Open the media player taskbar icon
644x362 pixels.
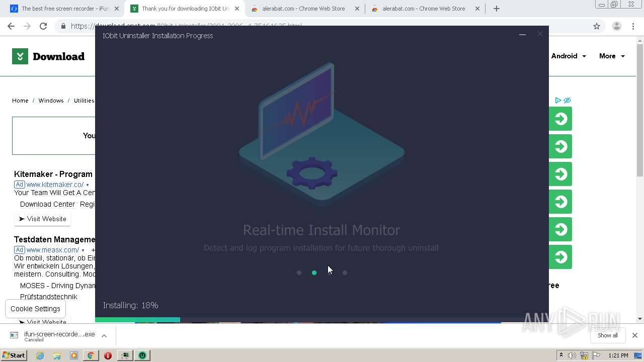pos(74,355)
